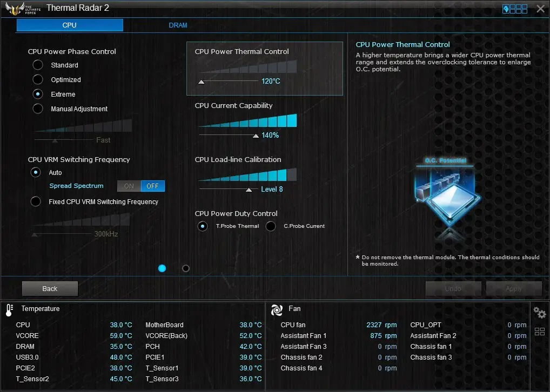
Task: Turn Spread Spectrum OFF
Action: click(152, 186)
